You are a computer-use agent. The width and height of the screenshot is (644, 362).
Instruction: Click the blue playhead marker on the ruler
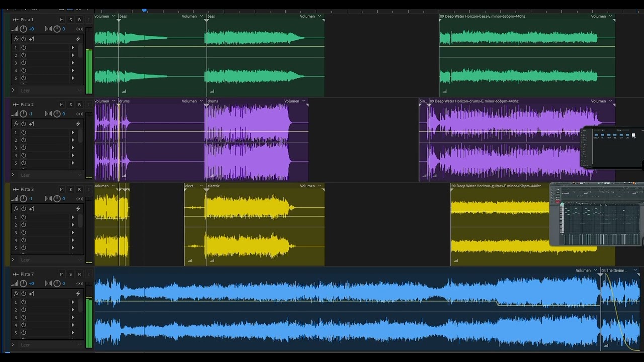[144, 10]
